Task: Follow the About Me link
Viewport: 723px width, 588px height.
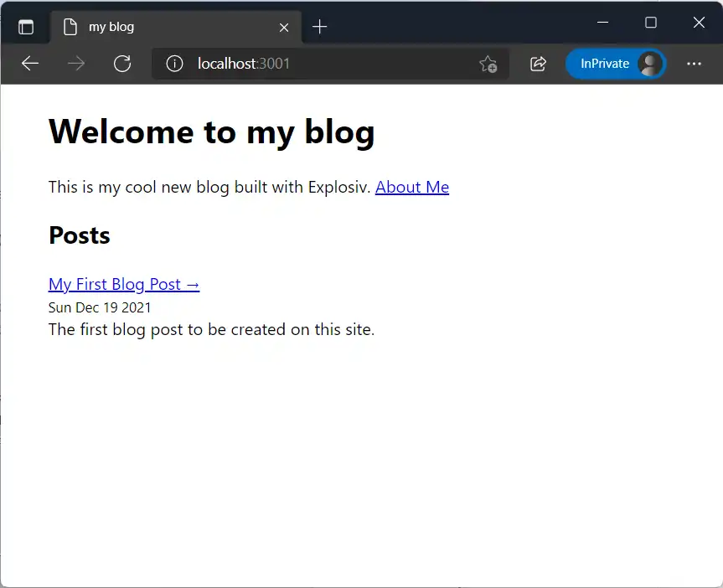Action: click(x=412, y=187)
